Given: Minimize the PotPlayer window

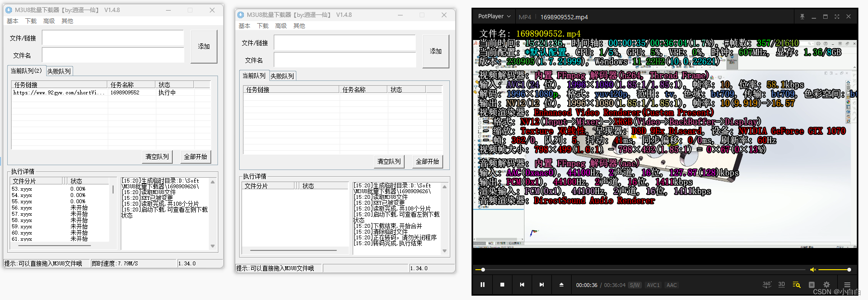Looking at the screenshot, I should [x=814, y=17].
